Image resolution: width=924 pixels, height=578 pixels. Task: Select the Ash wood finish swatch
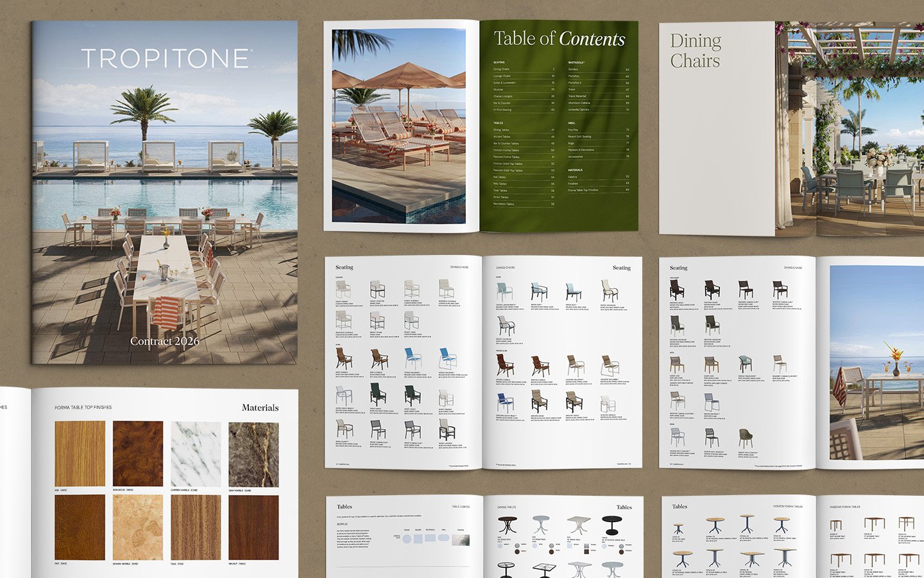80,453
